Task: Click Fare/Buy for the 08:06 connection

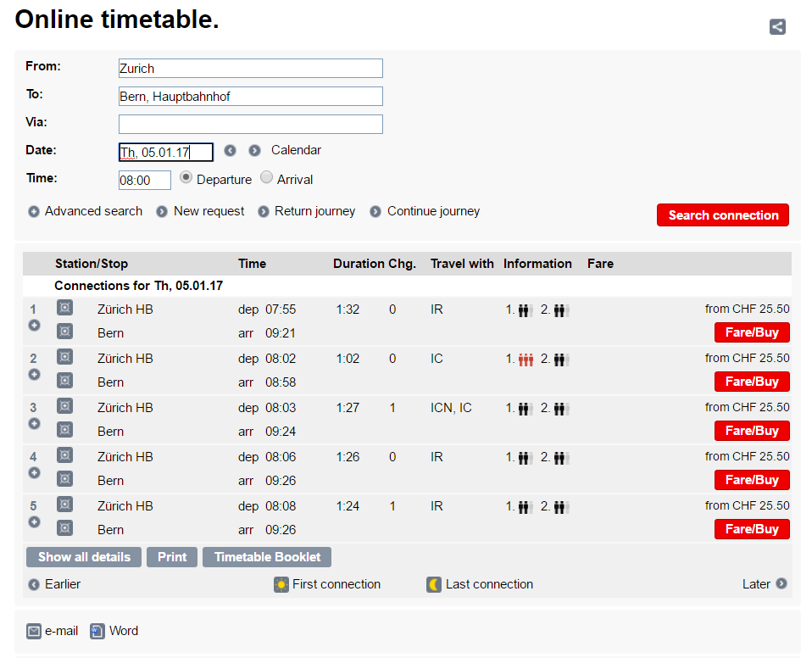Action: coord(752,480)
